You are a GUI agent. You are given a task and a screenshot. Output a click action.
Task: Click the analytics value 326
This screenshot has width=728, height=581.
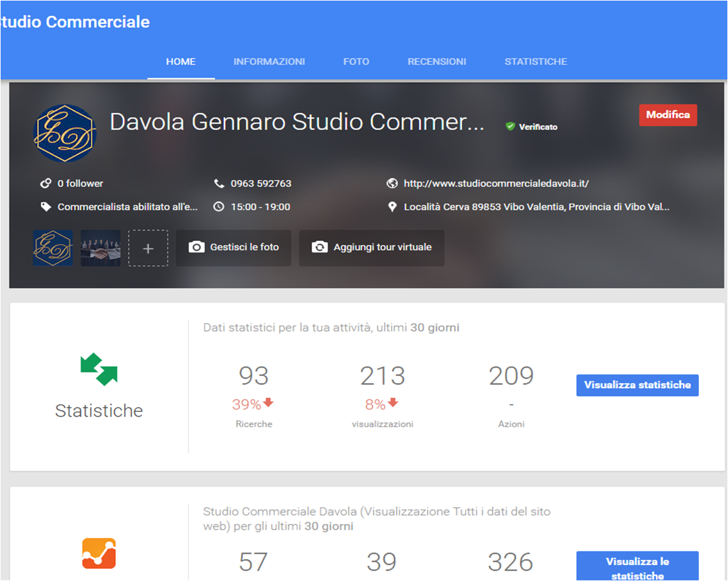click(510, 562)
